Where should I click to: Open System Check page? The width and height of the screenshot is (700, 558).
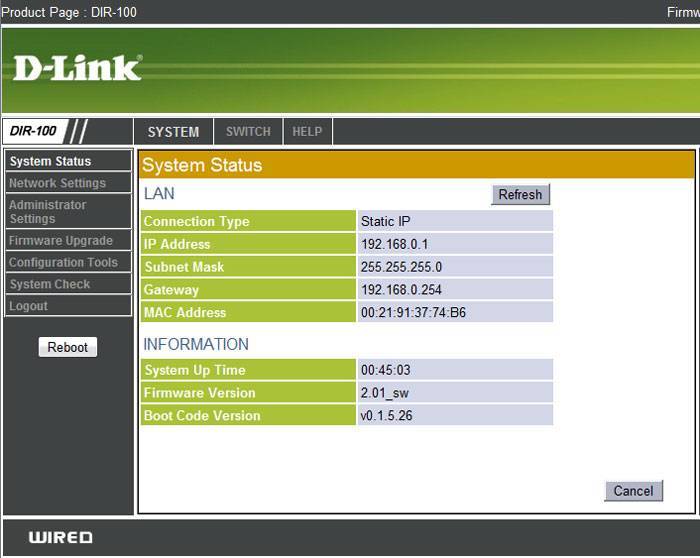click(68, 284)
